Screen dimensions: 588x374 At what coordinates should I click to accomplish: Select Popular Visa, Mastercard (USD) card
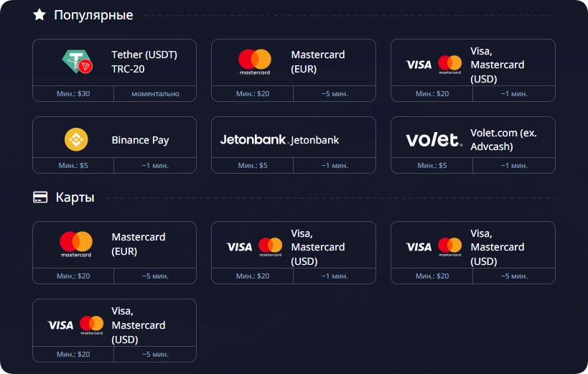point(473,70)
